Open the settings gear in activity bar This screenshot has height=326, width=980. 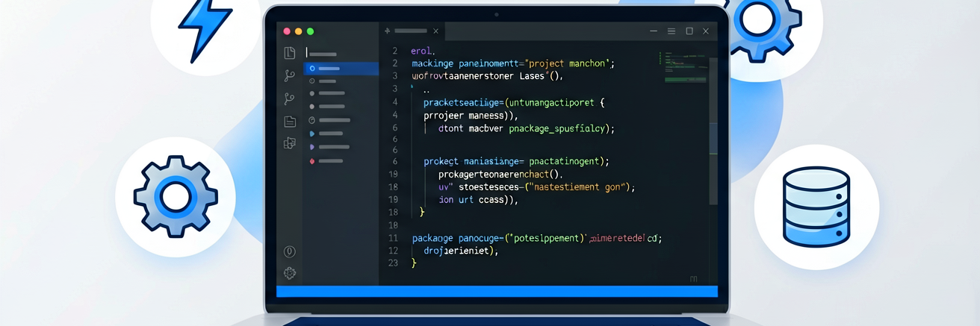tap(290, 274)
